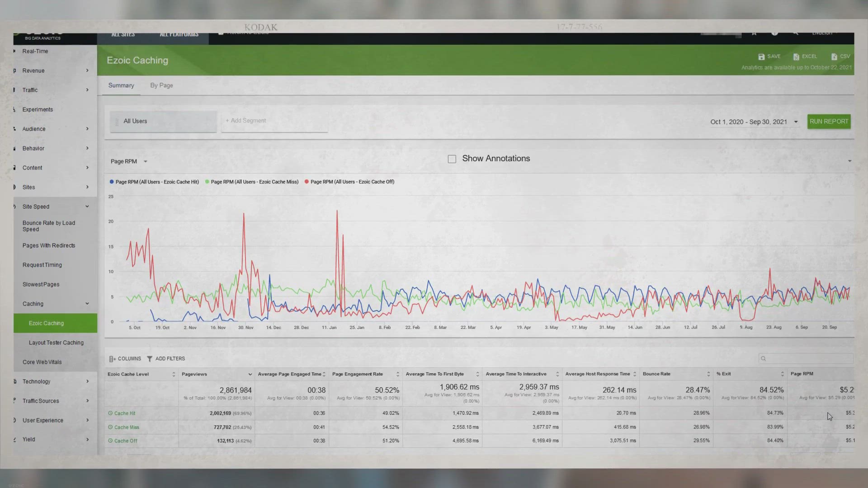Click the Cache Hit row circle icon
The image size is (868, 488).
[110, 413]
